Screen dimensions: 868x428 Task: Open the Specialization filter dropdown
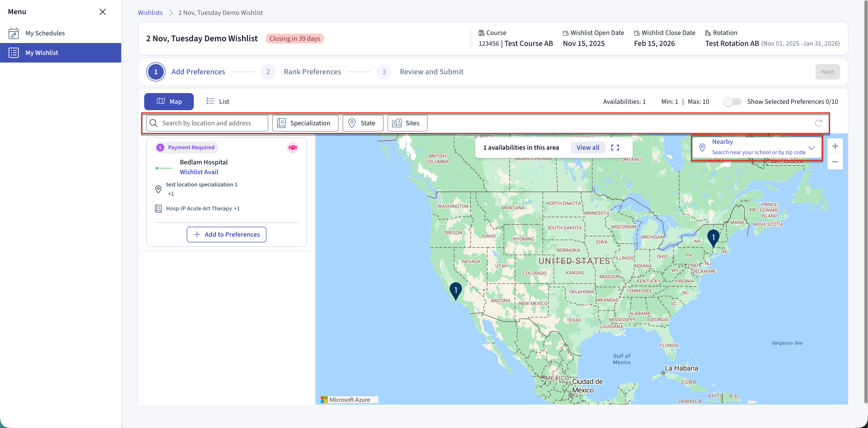(305, 123)
